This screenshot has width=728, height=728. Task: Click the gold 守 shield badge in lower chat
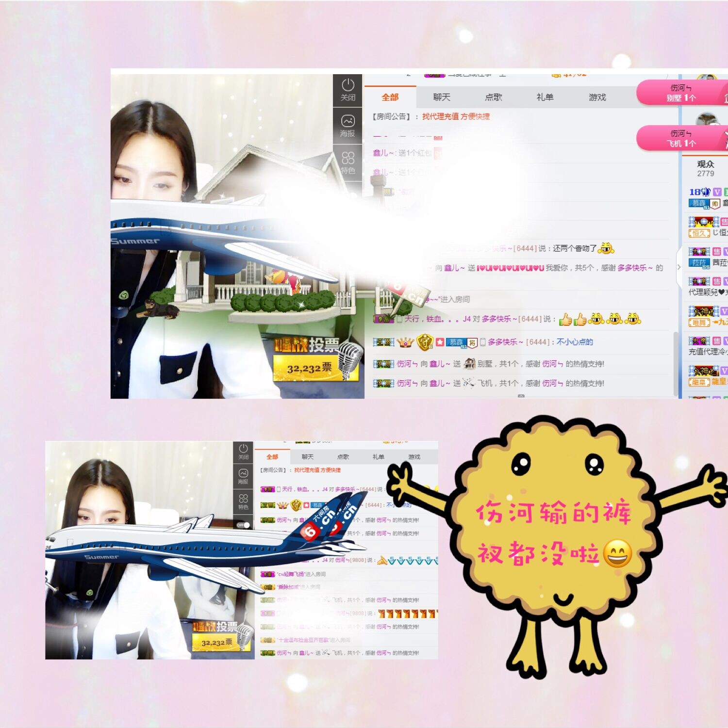[x=296, y=505]
